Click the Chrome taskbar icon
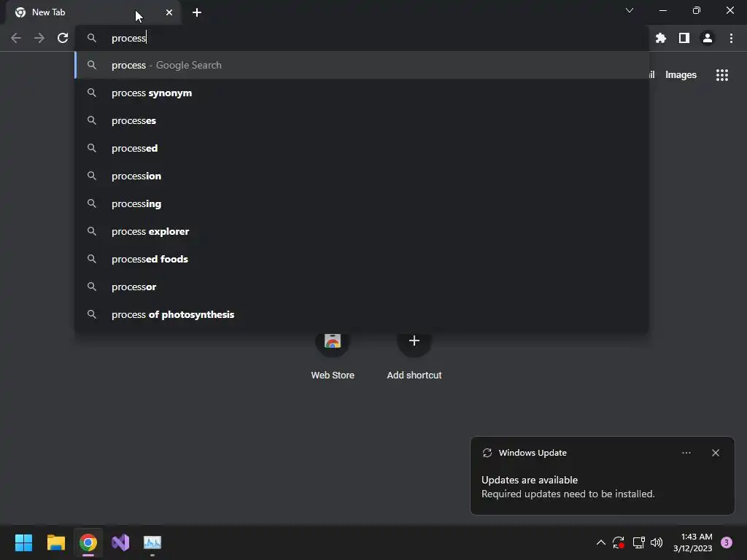 click(88, 542)
